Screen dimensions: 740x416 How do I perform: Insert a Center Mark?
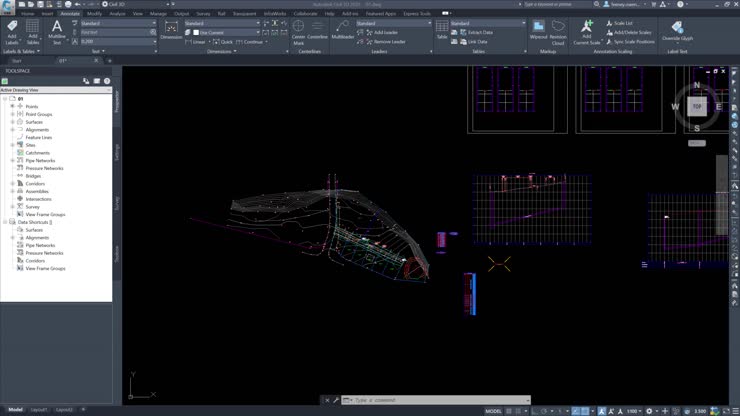coord(298,32)
